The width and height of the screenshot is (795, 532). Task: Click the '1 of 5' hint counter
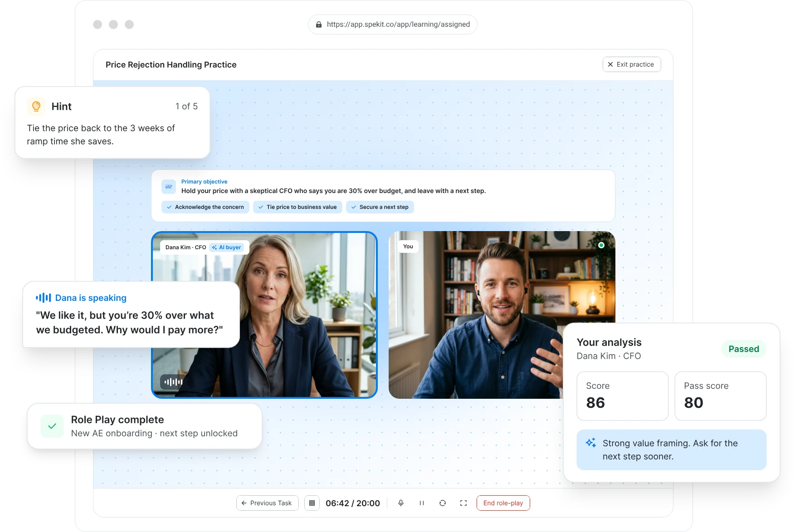click(x=186, y=106)
